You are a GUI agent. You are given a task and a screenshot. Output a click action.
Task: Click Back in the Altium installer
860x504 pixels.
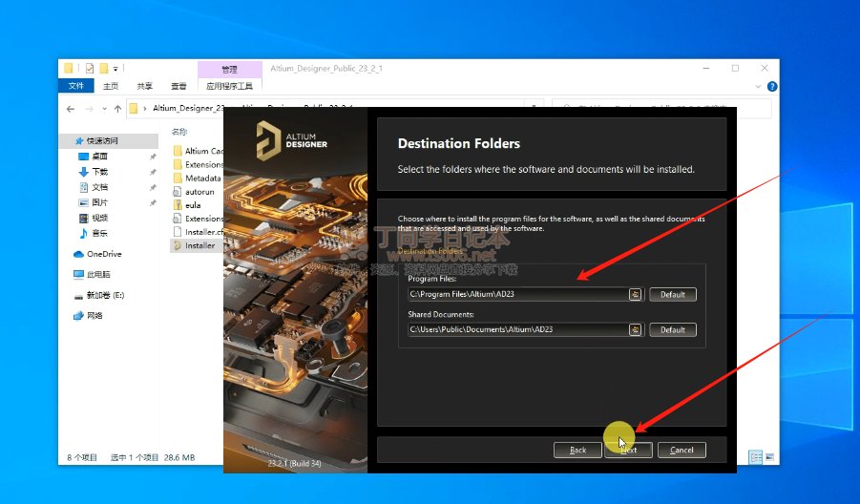click(577, 450)
